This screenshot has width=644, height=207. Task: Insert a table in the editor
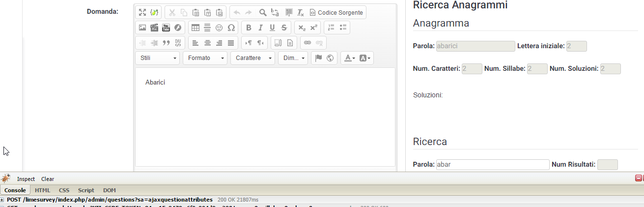coord(196,28)
